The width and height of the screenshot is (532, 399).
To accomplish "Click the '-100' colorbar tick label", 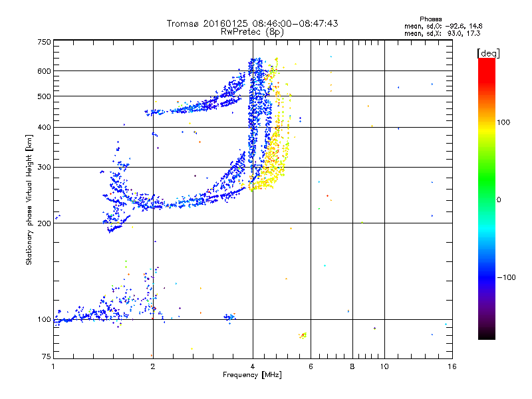I will (x=506, y=277).
